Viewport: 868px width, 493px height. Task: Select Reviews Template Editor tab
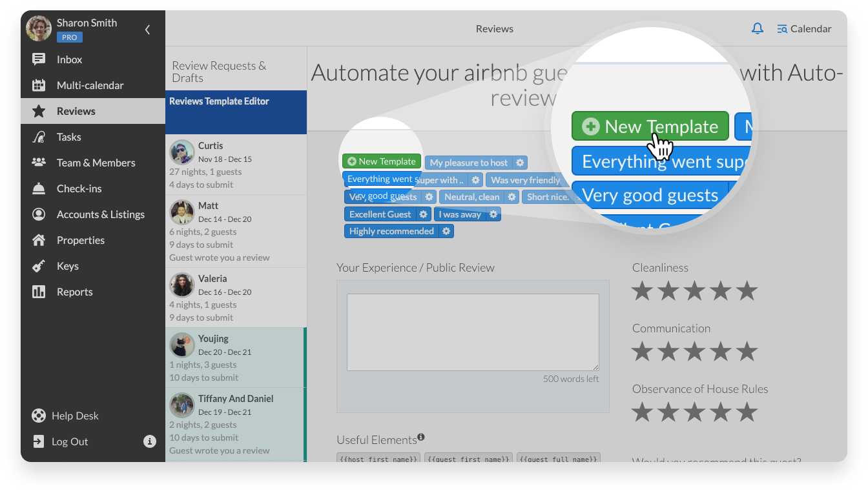(236, 112)
